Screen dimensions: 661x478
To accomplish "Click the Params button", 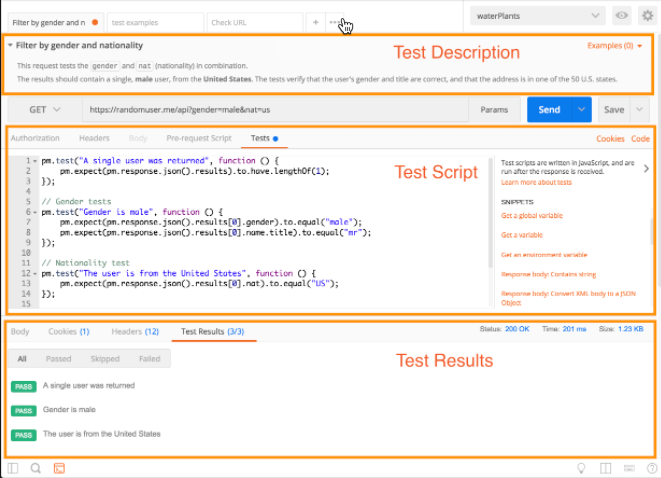I will 494,110.
